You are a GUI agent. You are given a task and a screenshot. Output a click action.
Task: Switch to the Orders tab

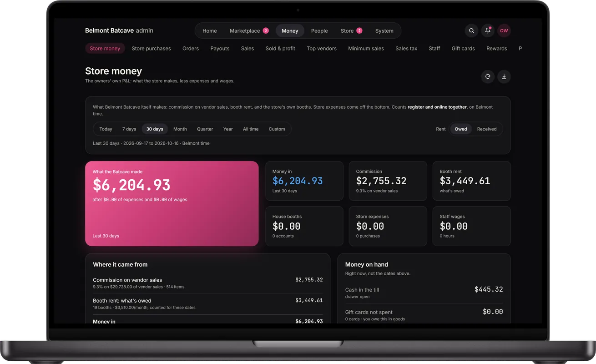click(x=191, y=48)
